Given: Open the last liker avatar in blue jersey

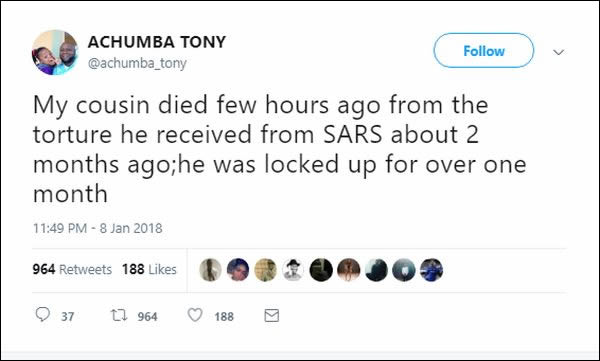Looking at the screenshot, I should pyautogui.click(x=431, y=270).
